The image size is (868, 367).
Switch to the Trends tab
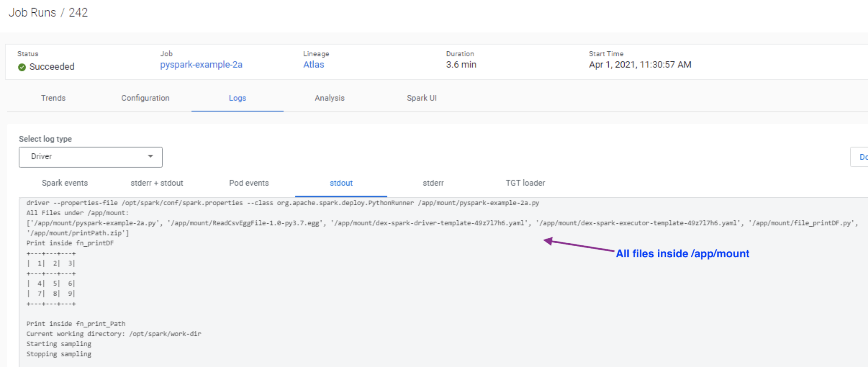point(53,98)
